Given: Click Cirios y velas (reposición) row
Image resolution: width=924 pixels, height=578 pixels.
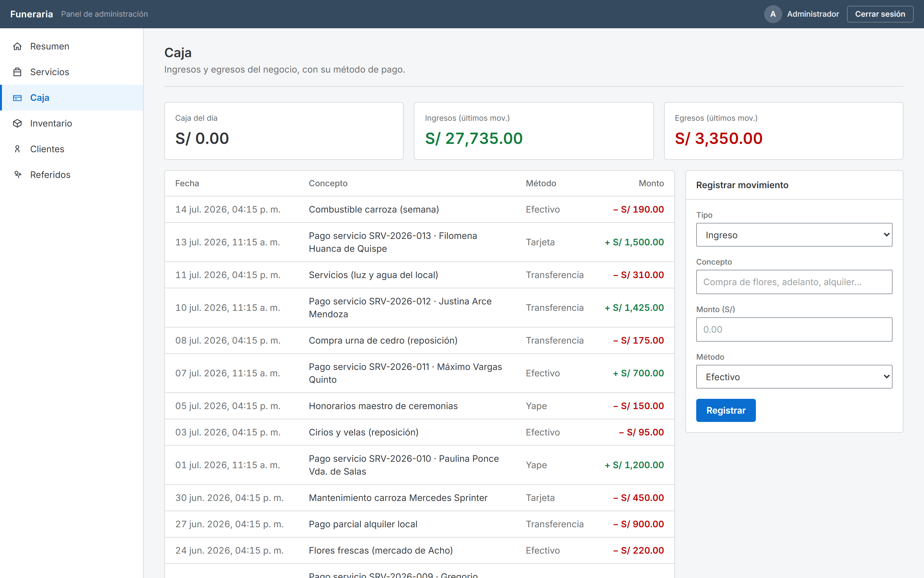Looking at the screenshot, I should point(419,432).
